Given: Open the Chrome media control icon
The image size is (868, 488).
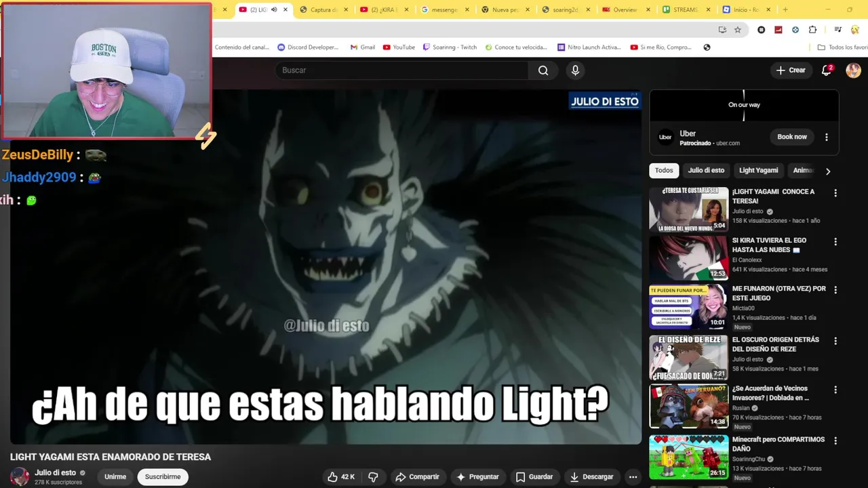Looking at the screenshot, I should point(838,30).
